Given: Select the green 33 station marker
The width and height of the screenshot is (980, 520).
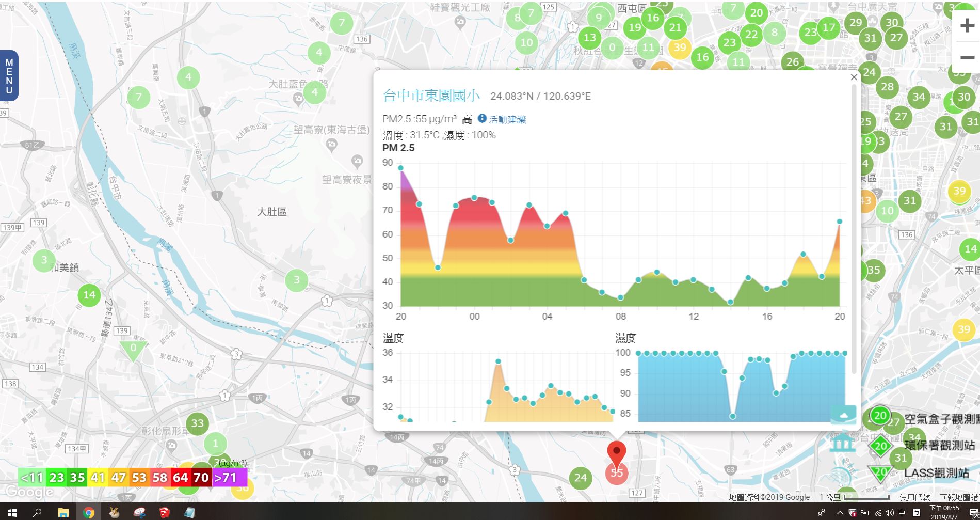Looking at the screenshot, I should pos(197,424).
